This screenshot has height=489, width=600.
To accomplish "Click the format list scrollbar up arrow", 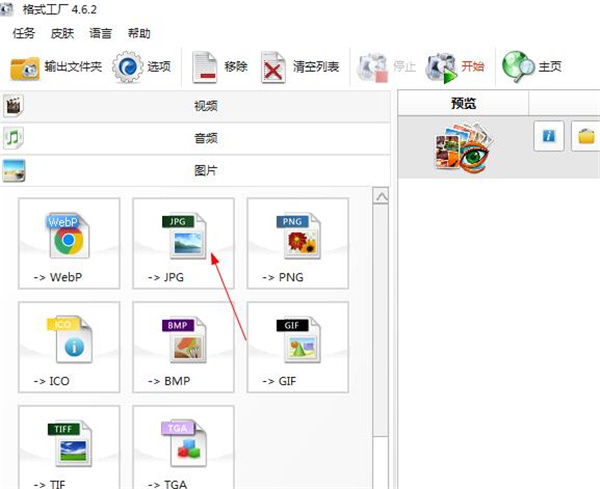I will click(x=381, y=197).
